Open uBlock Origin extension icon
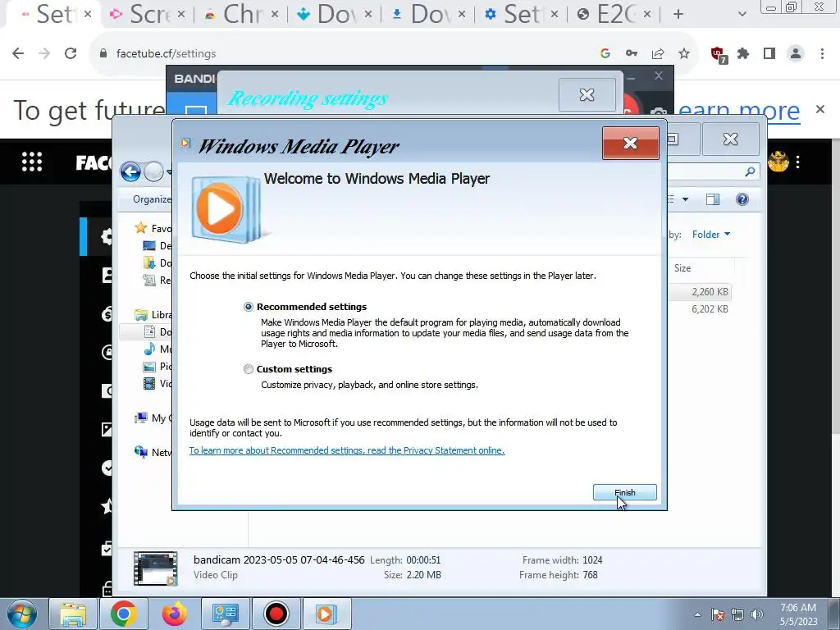 [x=719, y=54]
